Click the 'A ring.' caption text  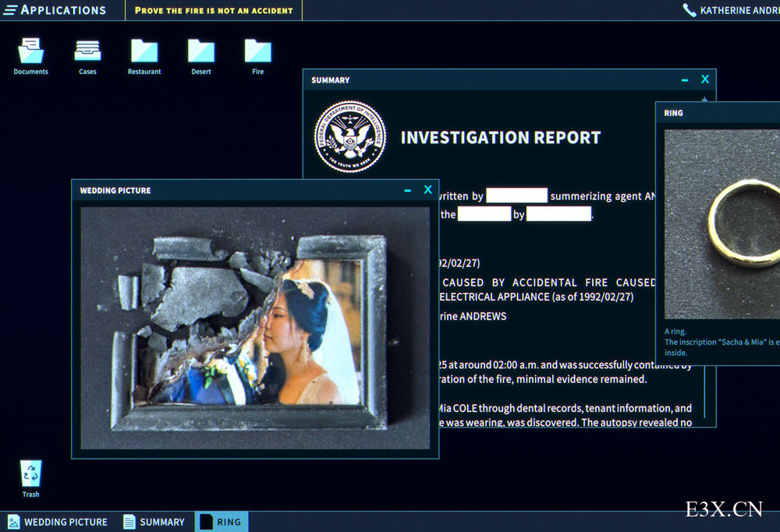[x=675, y=332]
